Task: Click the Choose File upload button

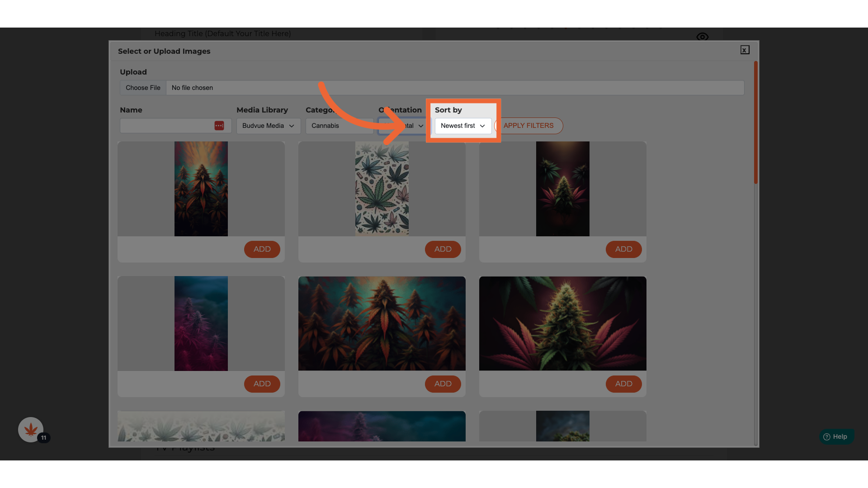Action: point(143,88)
